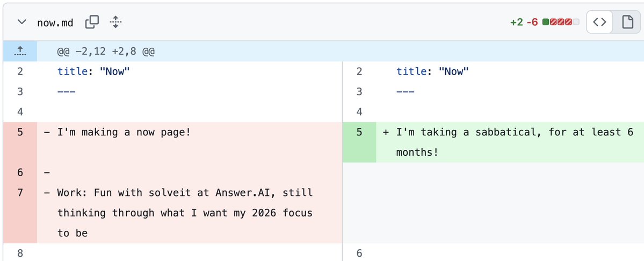Switch to rich diff view

click(627, 23)
